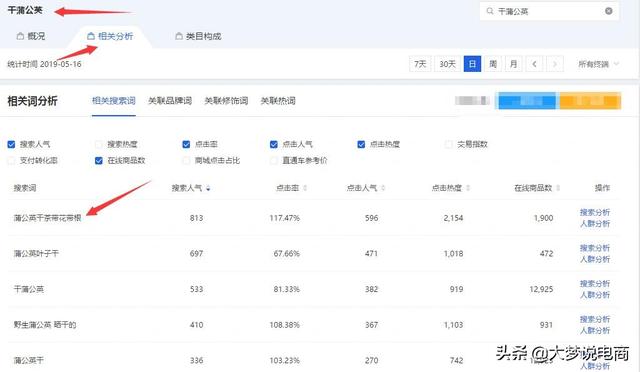Enable the 交易指数 checkbox
The image size is (640, 372).
click(x=449, y=144)
